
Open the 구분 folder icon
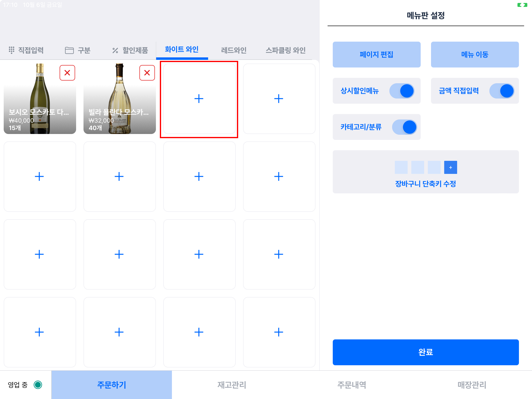click(69, 50)
